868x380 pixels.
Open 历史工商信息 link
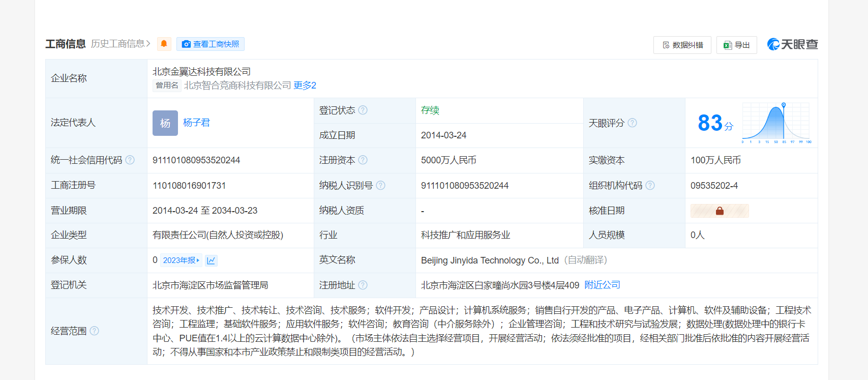(x=121, y=44)
